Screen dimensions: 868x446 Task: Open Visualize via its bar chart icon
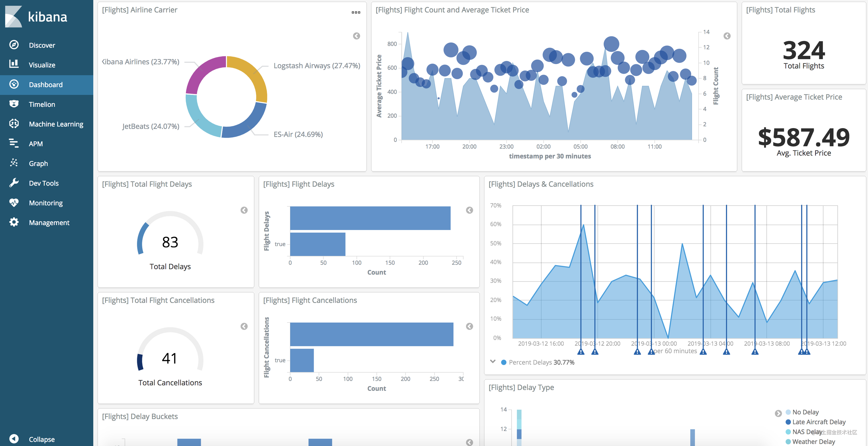pyautogui.click(x=14, y=64)
